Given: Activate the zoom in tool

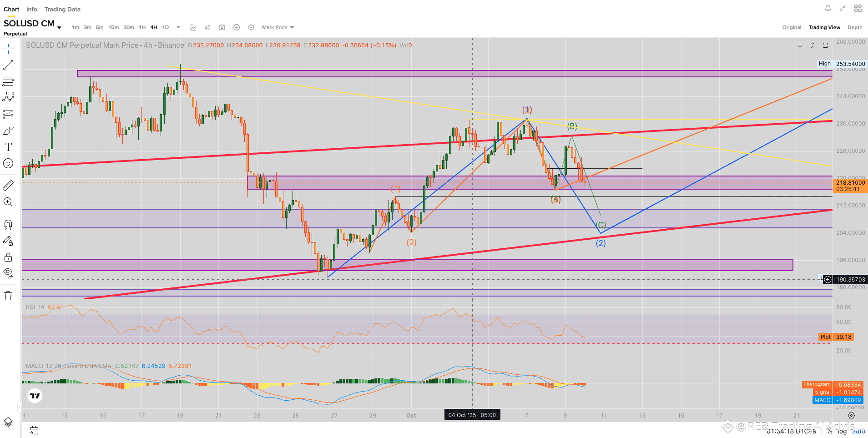Looking at the screenshot, I should [x=8, y=201].
